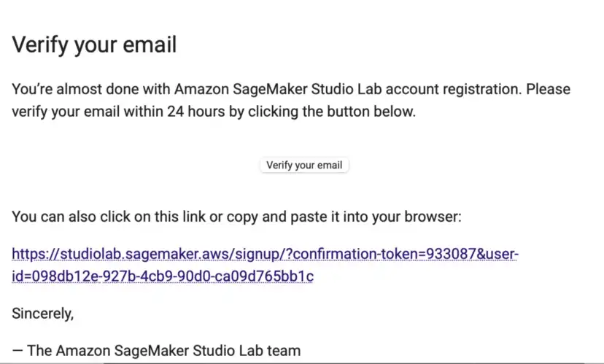Click the "You can also click" sentence

pos(236,217)
